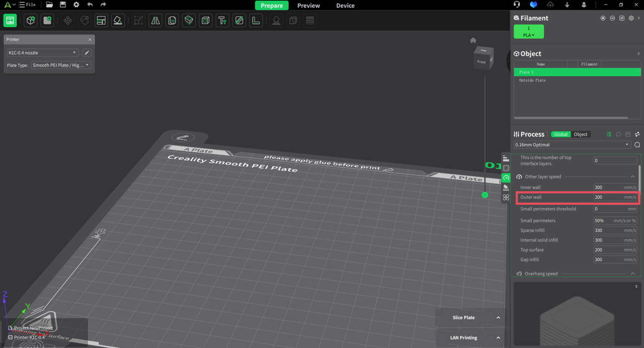644x348 pixels.
Task: Click the clone copies icon
Action: coord(172,21)
